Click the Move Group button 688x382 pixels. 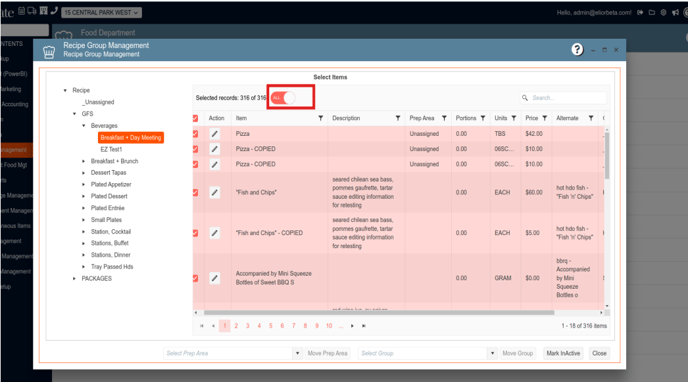click(x=517, y=353)
